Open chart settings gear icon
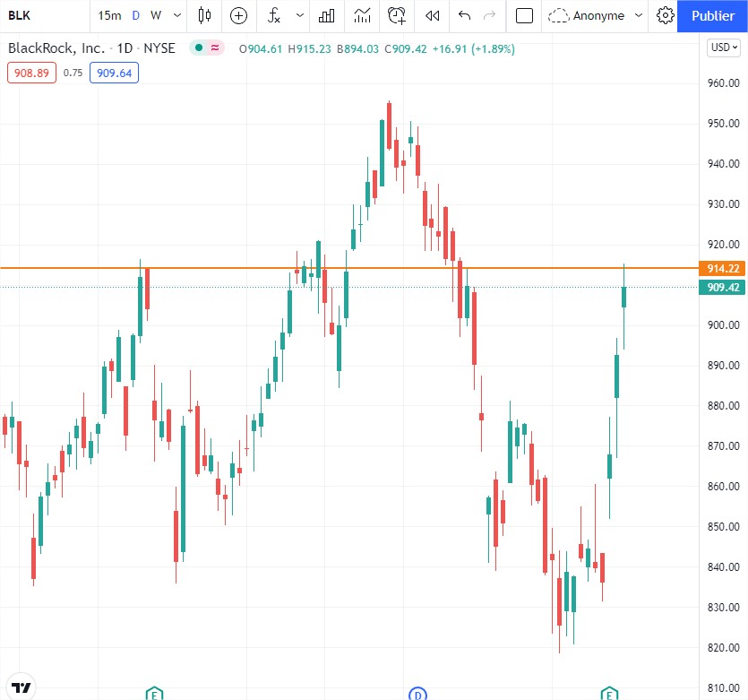 tap(665, 16)
